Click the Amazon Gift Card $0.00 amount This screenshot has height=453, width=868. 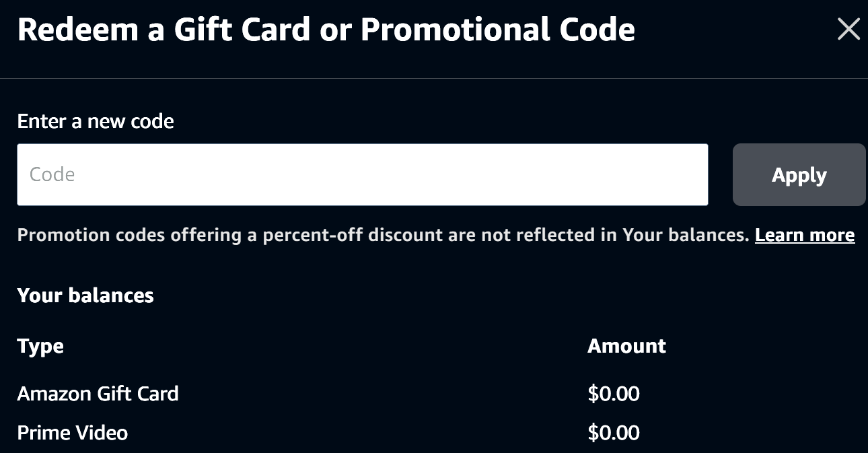(x=614, y=393)
